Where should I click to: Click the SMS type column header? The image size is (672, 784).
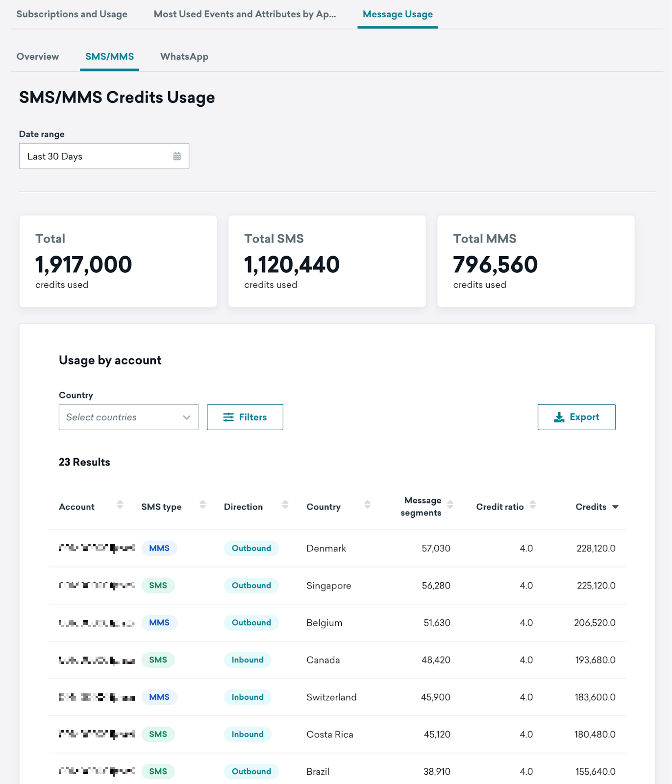pos(161,507)
